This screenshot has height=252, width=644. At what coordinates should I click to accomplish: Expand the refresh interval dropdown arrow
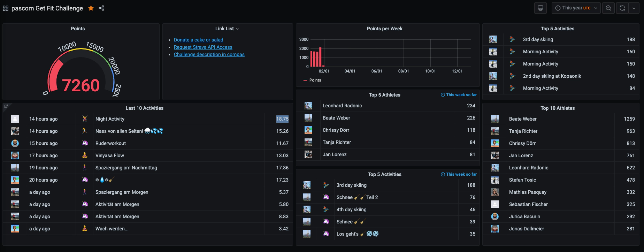634,8
